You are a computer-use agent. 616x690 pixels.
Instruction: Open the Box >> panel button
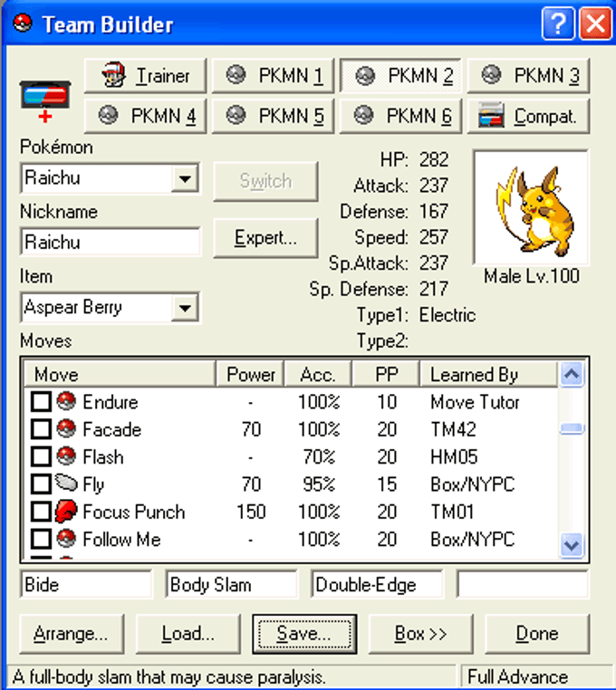pos(420,634)
